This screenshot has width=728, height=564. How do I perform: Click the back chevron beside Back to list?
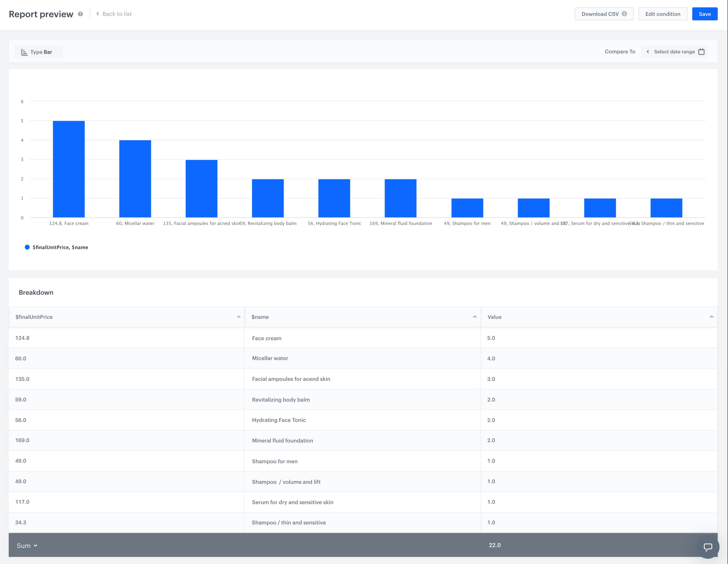97,14
